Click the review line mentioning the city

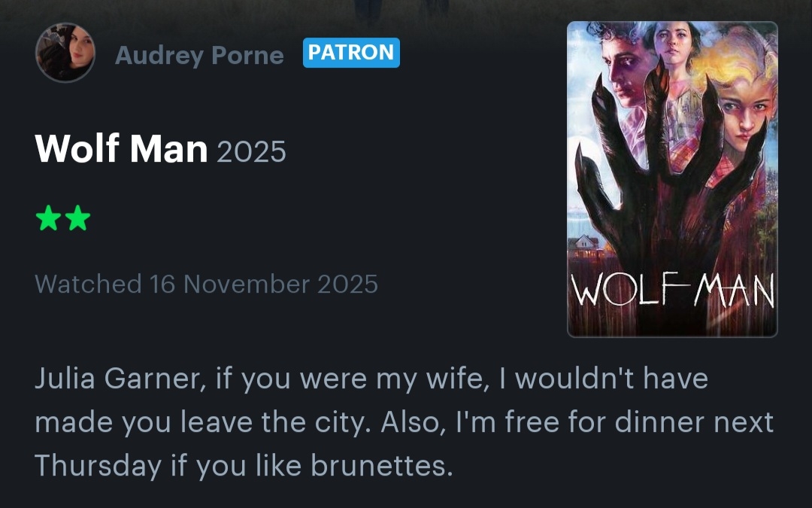(x=404, y=422)
